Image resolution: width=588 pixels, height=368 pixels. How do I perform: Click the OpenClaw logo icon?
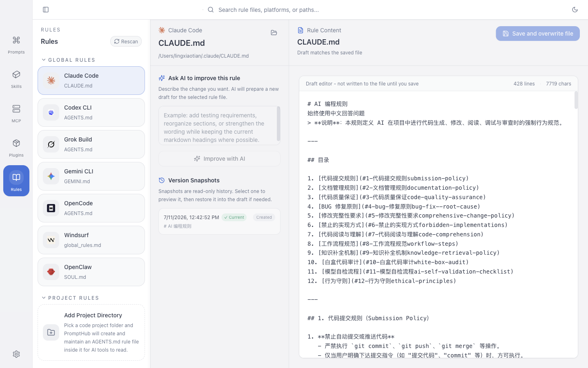coord(51,272)
